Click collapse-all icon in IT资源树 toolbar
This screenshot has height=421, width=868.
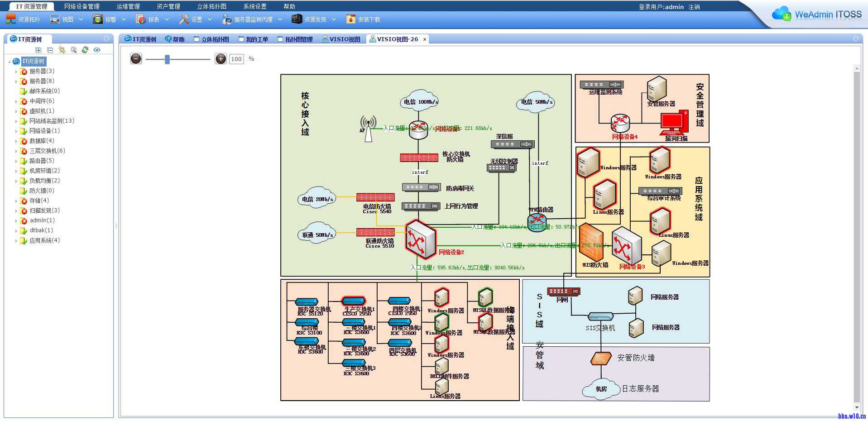point(50,50)
